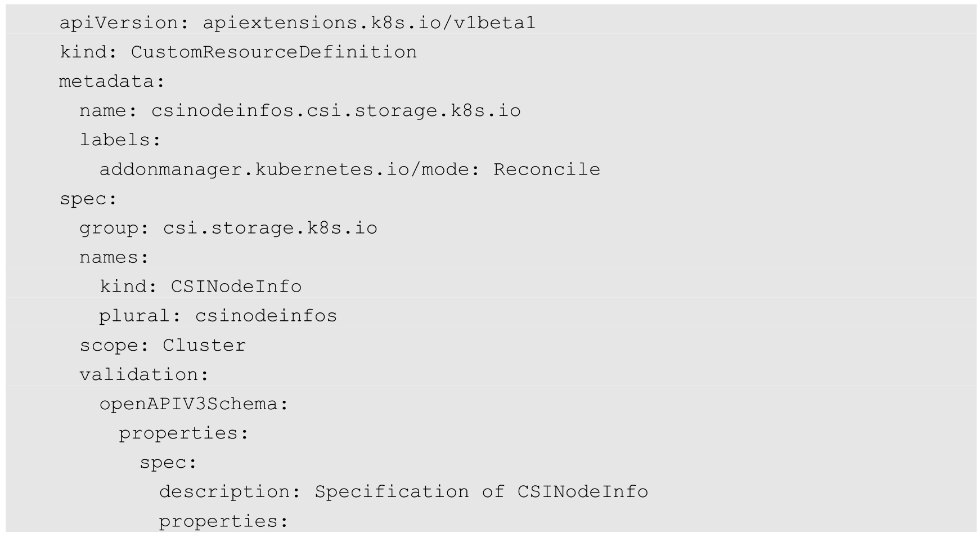Click the Cluster scope value

[x=204, y=345]
